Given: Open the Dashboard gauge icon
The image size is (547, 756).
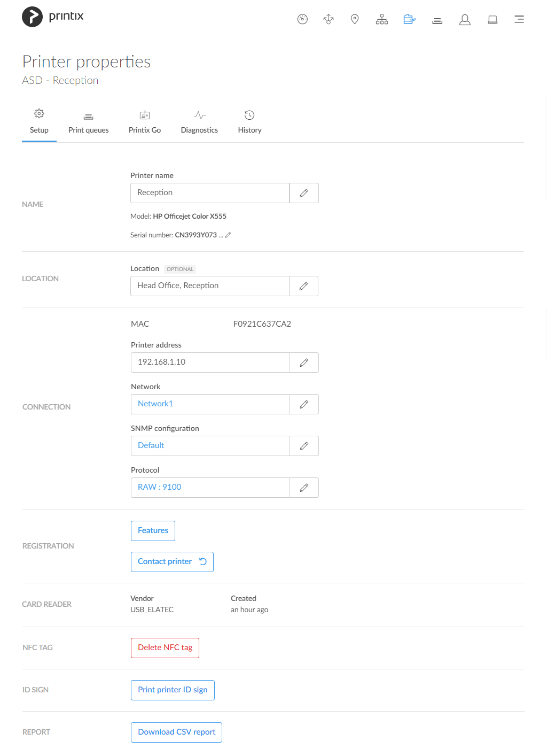Looking at the screenshot, I should click(302, 20).
